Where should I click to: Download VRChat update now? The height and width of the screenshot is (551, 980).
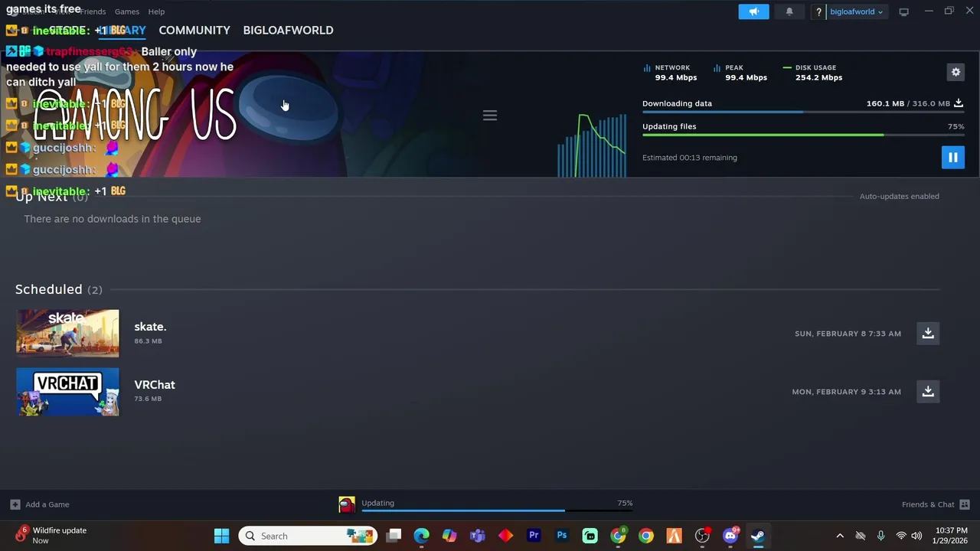coord(928,391)
